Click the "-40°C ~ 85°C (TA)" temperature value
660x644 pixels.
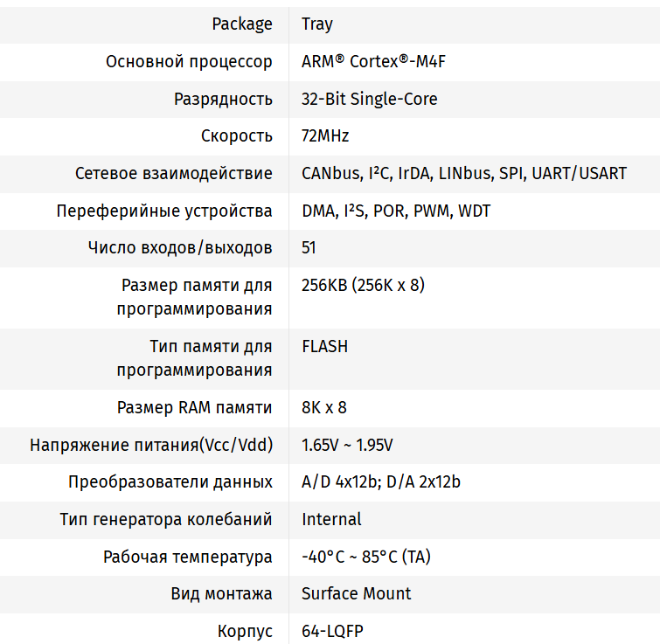[365, 557]
